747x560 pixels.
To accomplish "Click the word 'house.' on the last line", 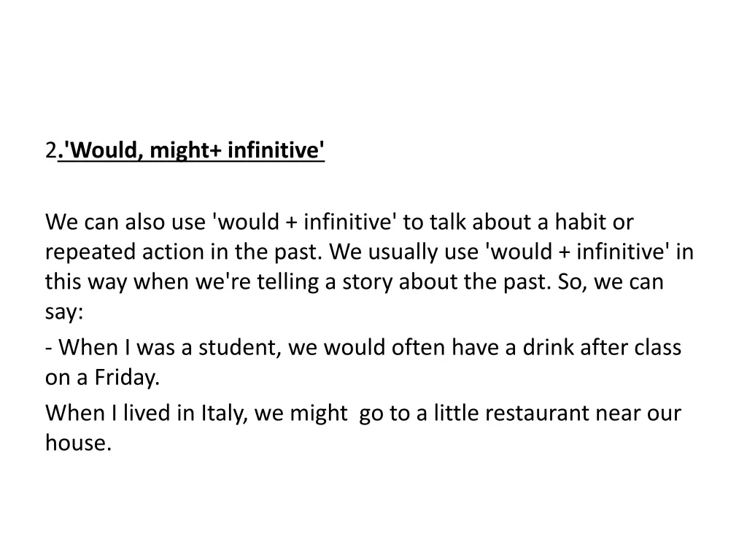I will (78, 443).
